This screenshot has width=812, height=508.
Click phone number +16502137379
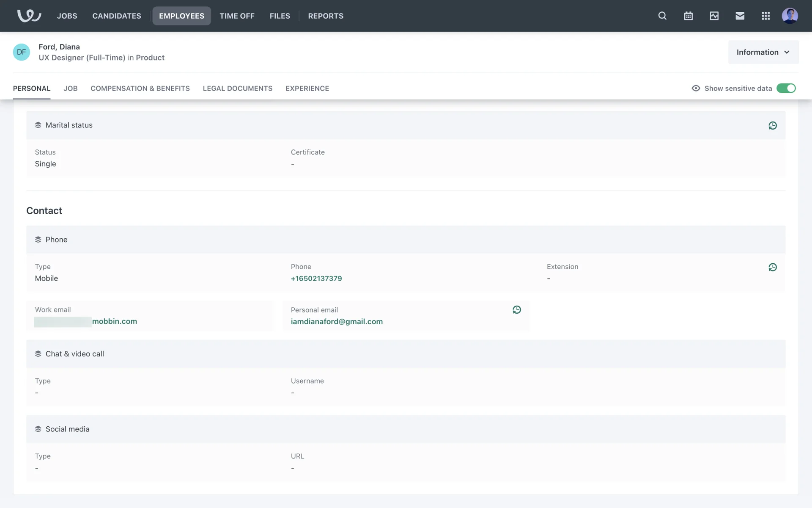click(316, 278)
